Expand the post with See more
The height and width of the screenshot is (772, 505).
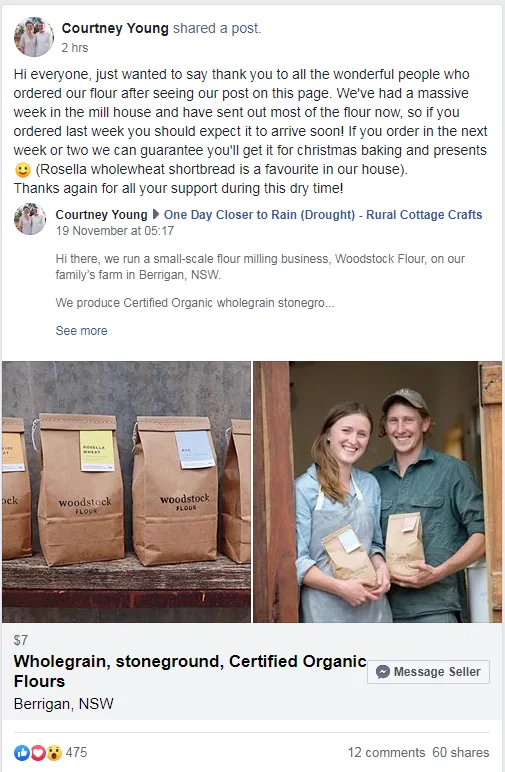(81, 330)
